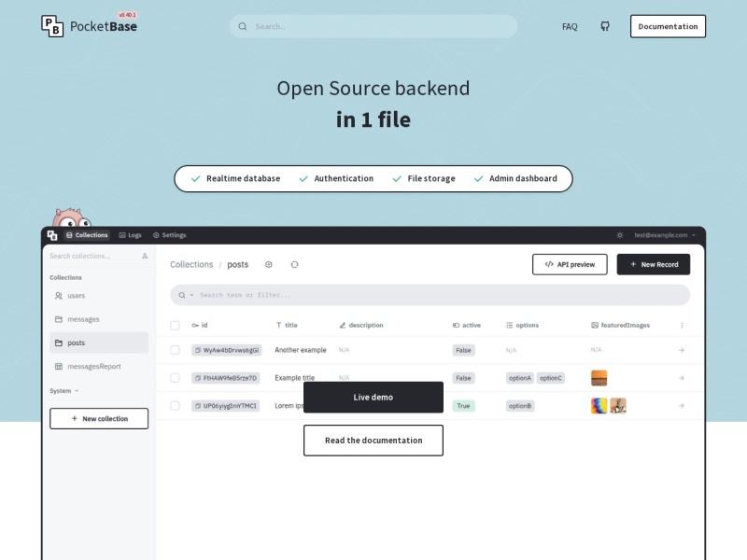
Task: Toggle the theme sun icon
Action: coord(620,235)
